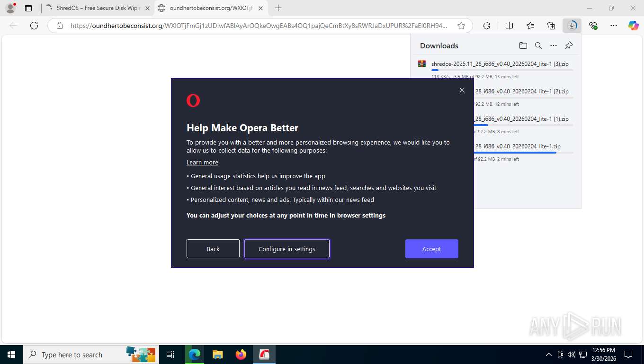Image resolution: width=644 pixels, height=364 pixels.
Task: Toggle split screen icon
Action: point(509,26)
